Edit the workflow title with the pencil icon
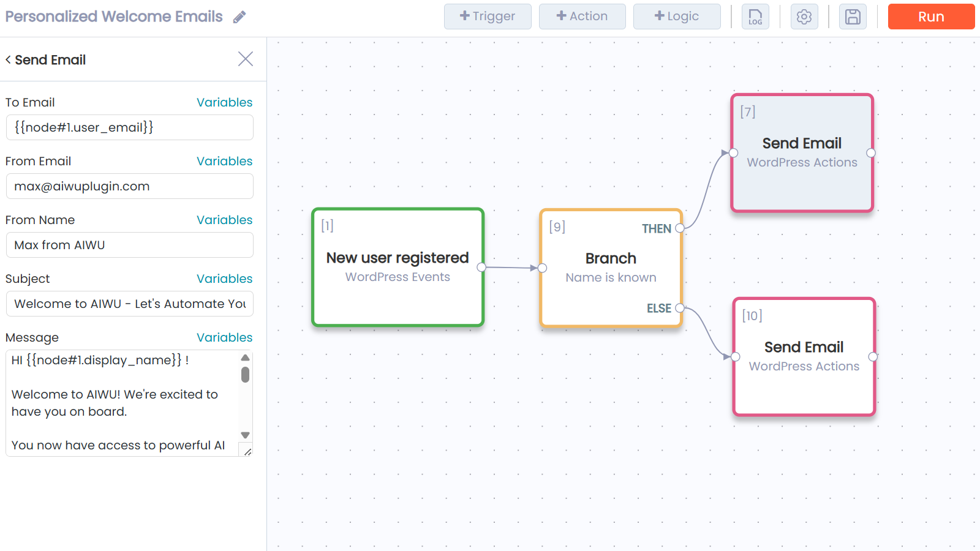This screenshot has width=980, height=551. click(x=239, y=17)
